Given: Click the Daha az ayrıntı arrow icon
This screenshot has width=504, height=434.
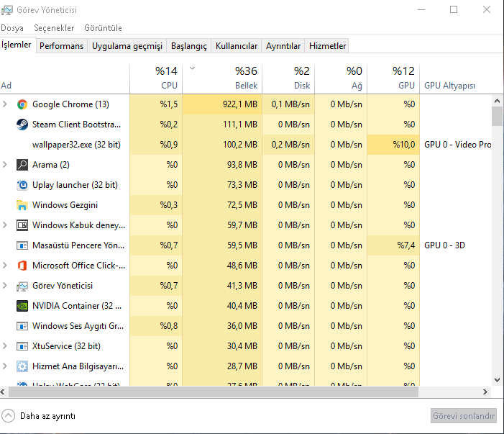Looking at the screenshot, I should (x=9, y=416).
